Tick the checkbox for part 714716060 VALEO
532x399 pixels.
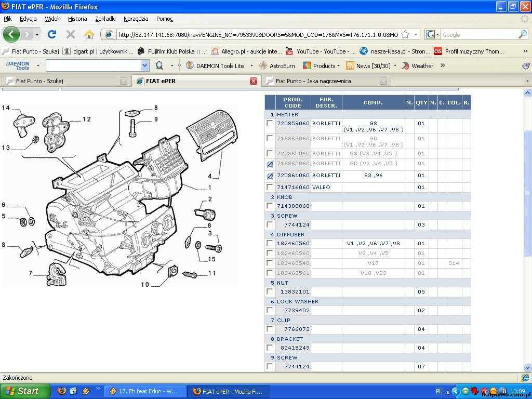point(270,187)
